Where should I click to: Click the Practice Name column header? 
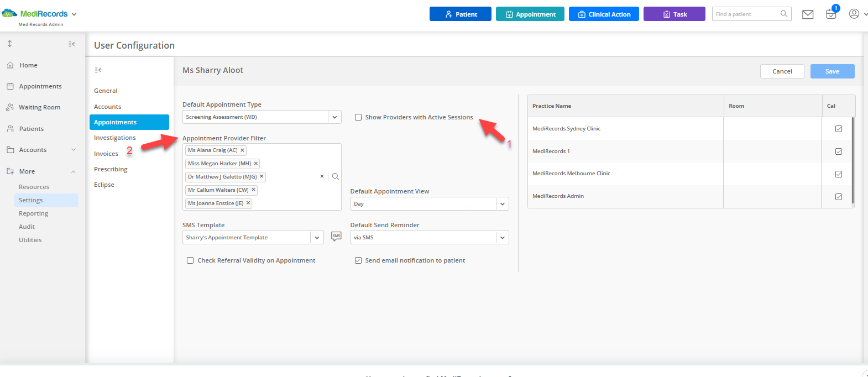coord(626,106)
